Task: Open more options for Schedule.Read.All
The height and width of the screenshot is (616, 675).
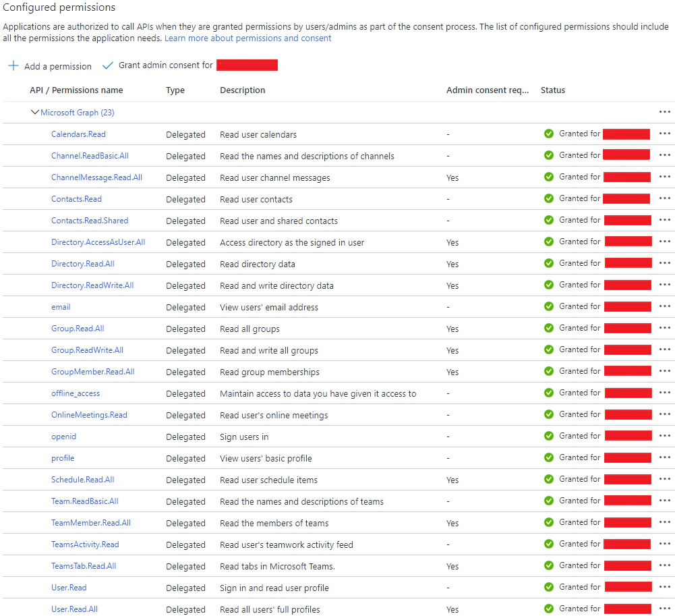Action: 664,479
